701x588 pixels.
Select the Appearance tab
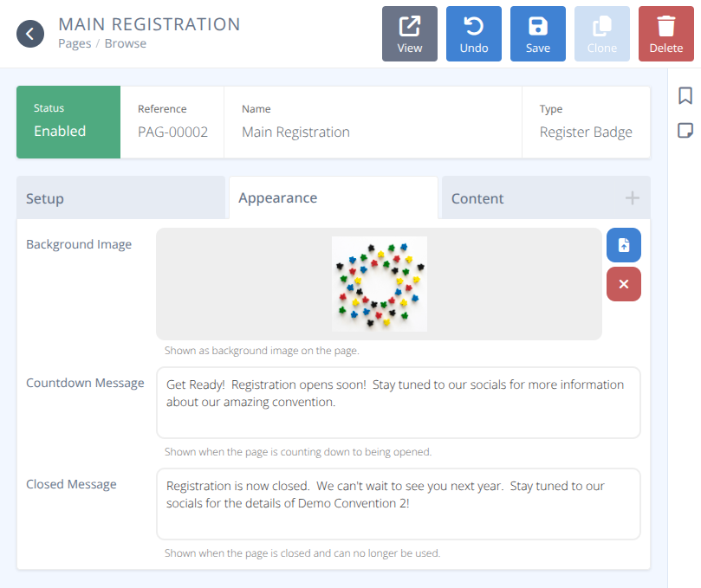[x=277, y=197]
